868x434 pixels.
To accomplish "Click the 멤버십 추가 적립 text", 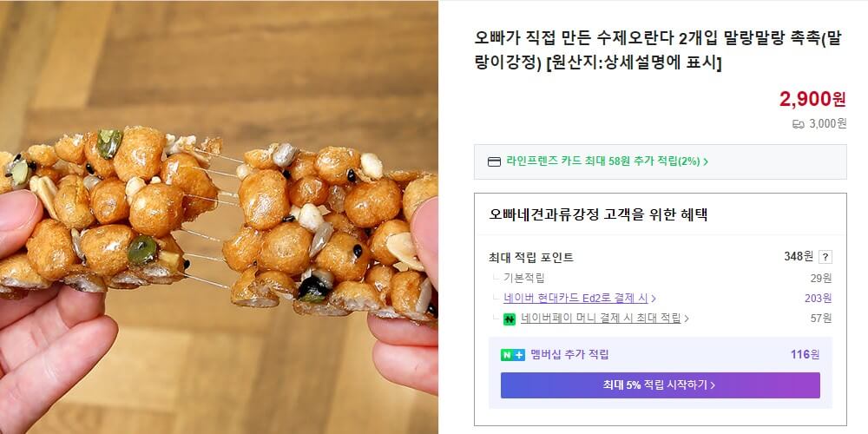I will point(569,355).
